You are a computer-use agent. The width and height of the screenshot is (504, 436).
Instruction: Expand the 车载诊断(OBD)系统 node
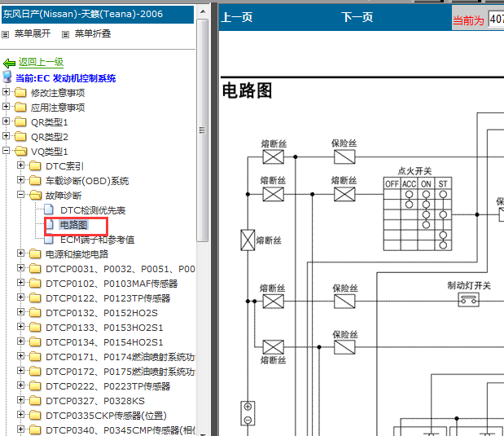pos(20,180)
